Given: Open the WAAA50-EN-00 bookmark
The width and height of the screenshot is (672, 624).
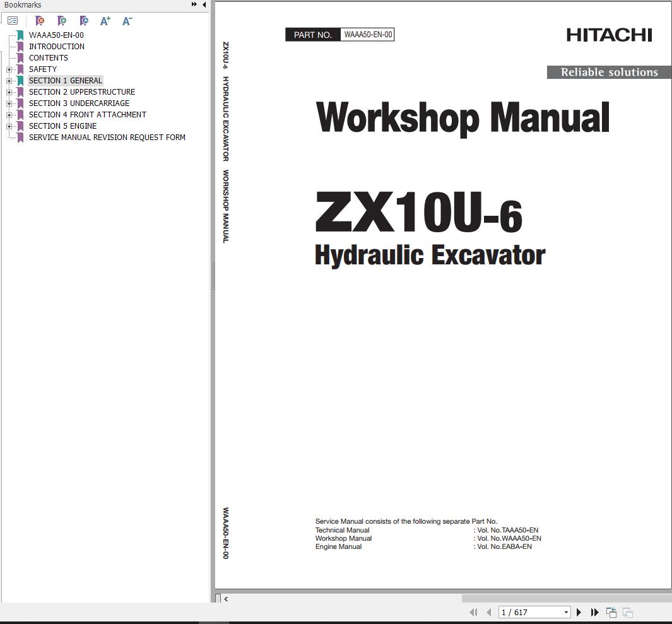Looking at the screenshot, I should click(56, 35).
